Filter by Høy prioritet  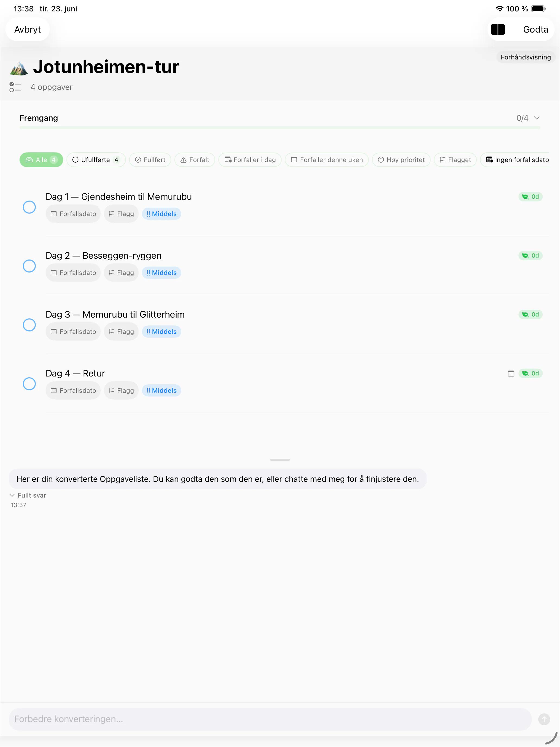pos(401,160)
